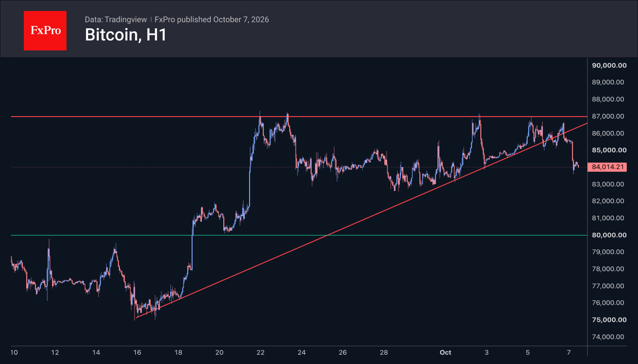
Task: Click the 85,000.00 price axis label
Action: click(x=609, y=150)
